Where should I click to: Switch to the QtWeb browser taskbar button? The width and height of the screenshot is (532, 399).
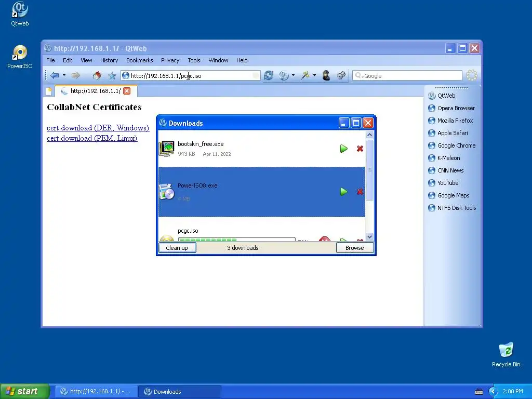point(96,392)
